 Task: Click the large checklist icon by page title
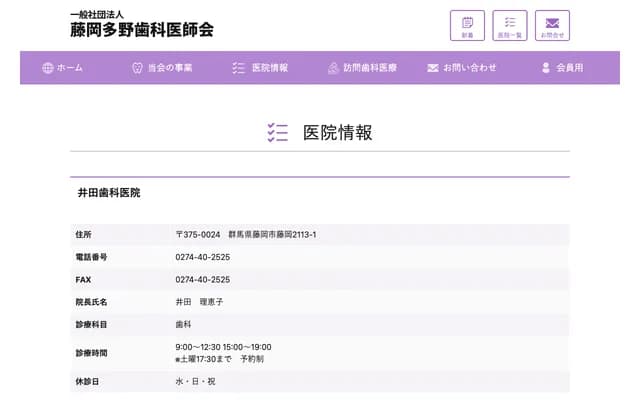coord(277,132)
